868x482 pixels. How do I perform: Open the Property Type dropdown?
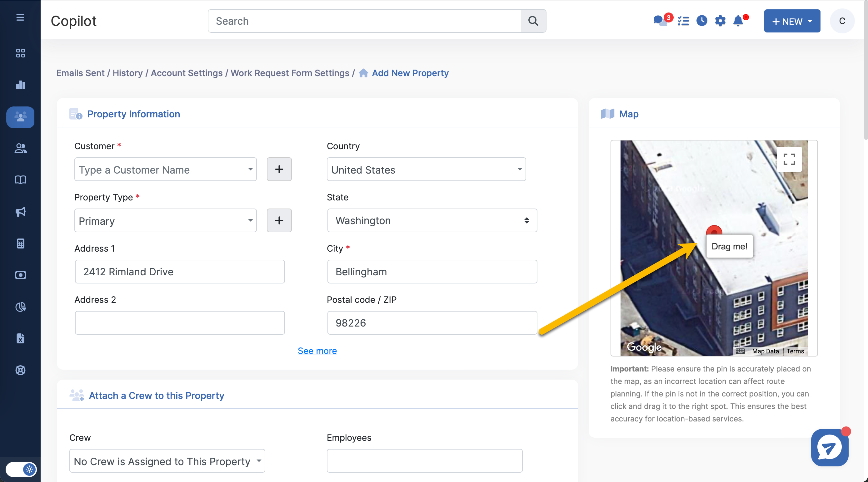click(166, 220)
